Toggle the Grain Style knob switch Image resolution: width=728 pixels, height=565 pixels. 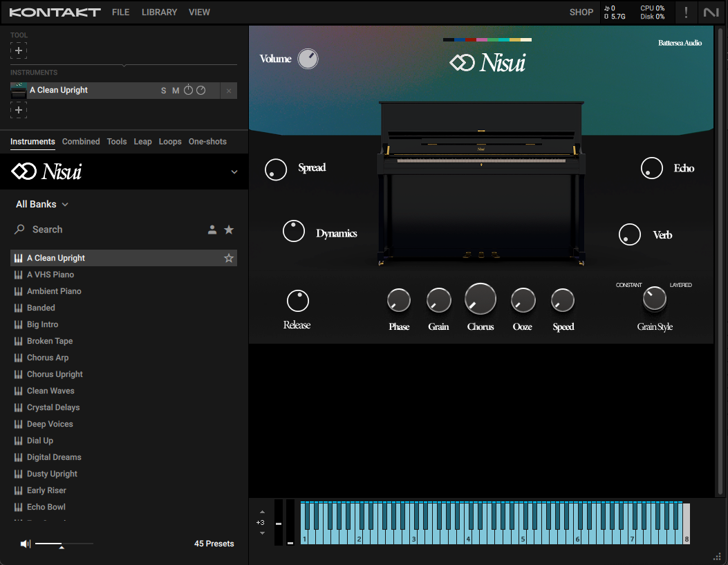(654, 299)
